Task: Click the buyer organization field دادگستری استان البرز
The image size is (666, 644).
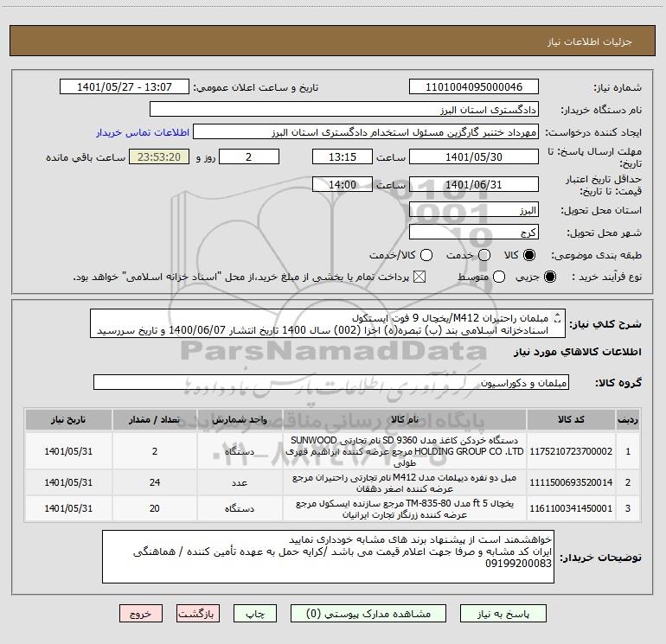Action: [x=344, y=110]
